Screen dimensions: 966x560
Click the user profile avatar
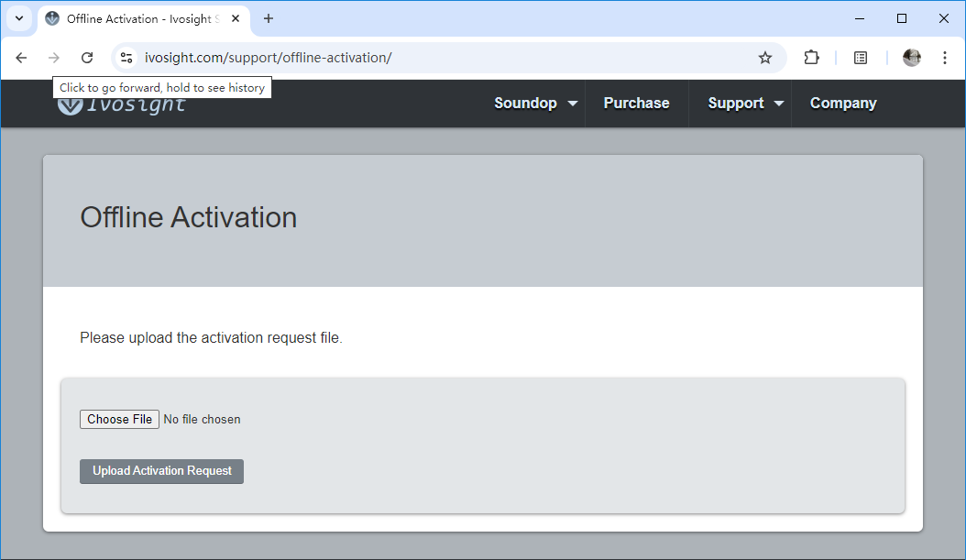coord(911,58)
